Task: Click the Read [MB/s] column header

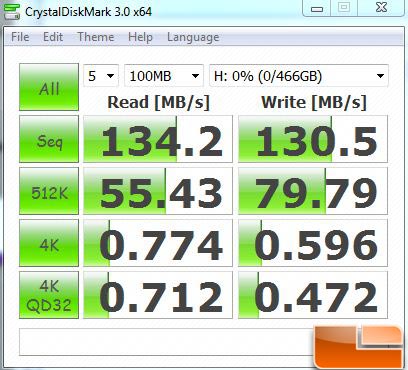Action: (x=158, y=102)
